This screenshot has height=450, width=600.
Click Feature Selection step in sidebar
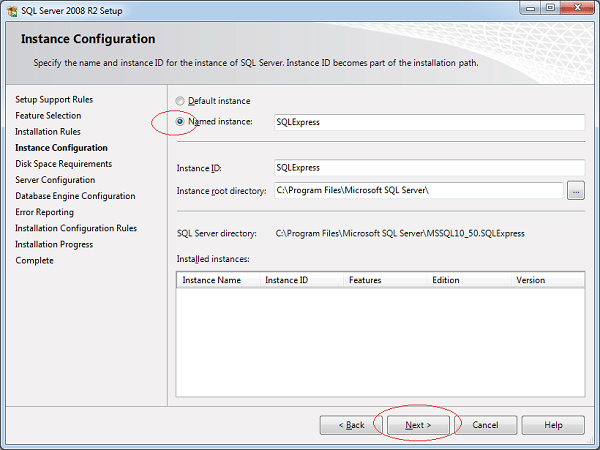(48, 116)
